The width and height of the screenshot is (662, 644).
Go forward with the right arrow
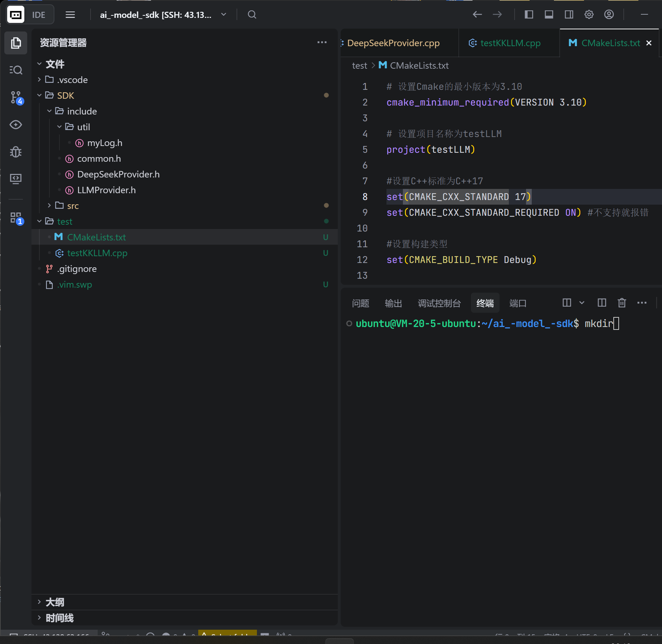pyautogui.click(x=497, y=14)
